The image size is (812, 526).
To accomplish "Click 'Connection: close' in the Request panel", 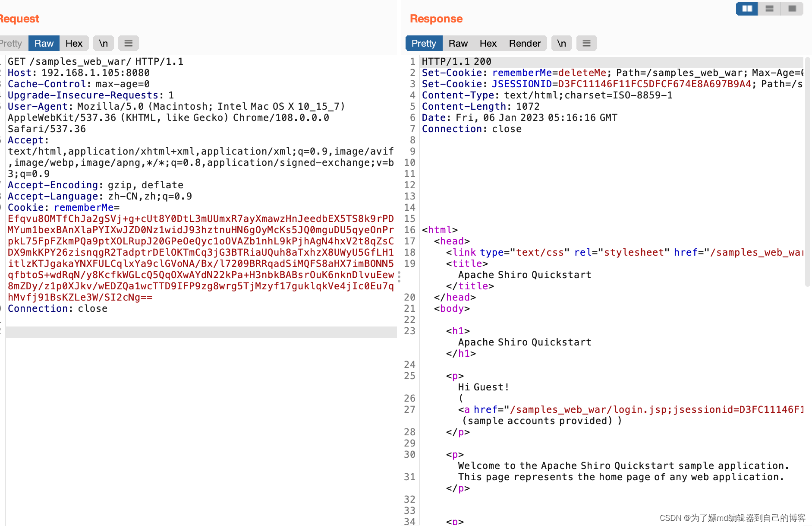I will [x=57, y=308].
